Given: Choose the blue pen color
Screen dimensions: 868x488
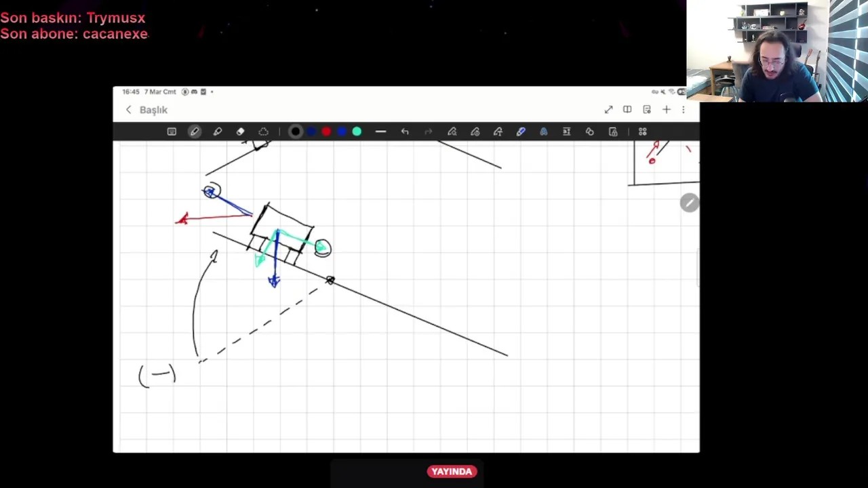Looking at the screenshot, I should pos(342,131).
